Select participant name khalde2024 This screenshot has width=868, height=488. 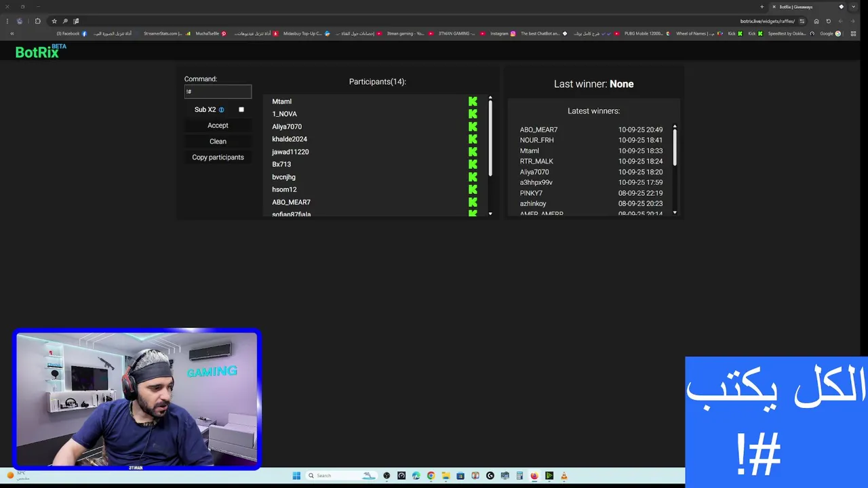tap(290, 139)
